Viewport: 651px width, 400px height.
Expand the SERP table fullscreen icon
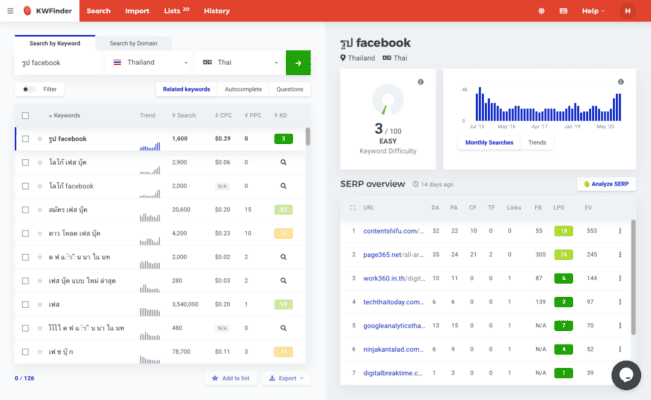click(352, 208)
